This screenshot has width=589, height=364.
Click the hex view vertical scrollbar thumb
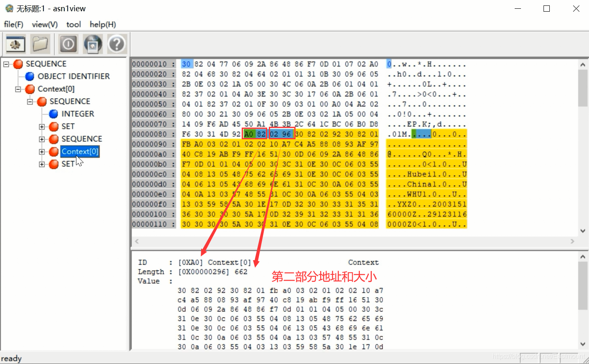(583, 88)
